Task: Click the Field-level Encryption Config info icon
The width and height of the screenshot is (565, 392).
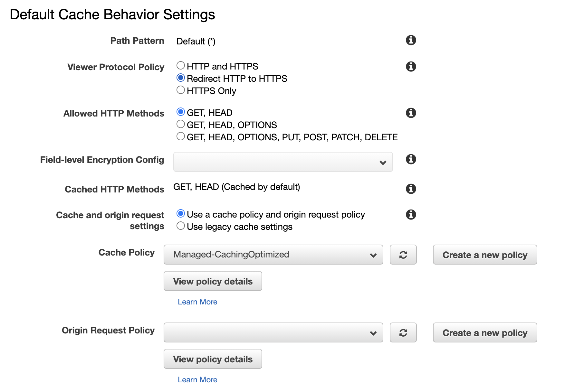Action: click(411, 159)
